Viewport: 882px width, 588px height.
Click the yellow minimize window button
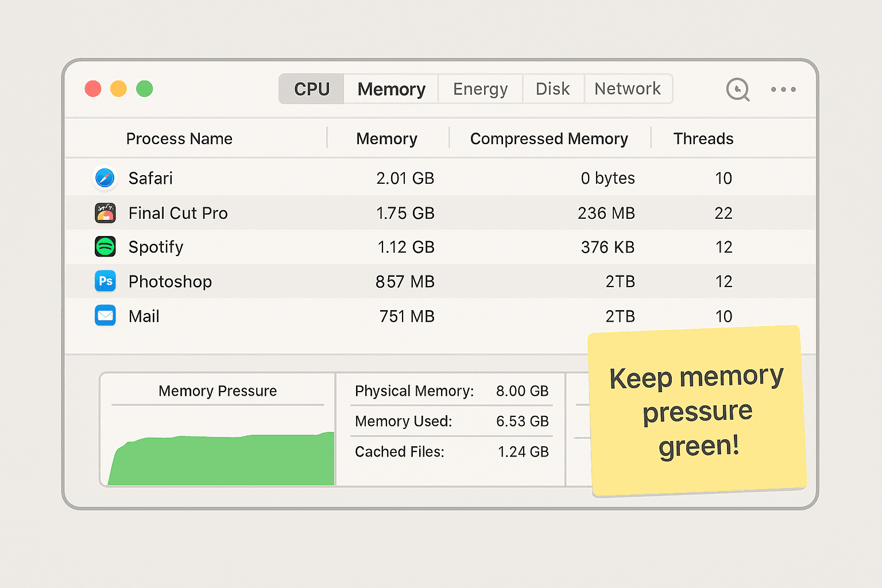[118, 89]
